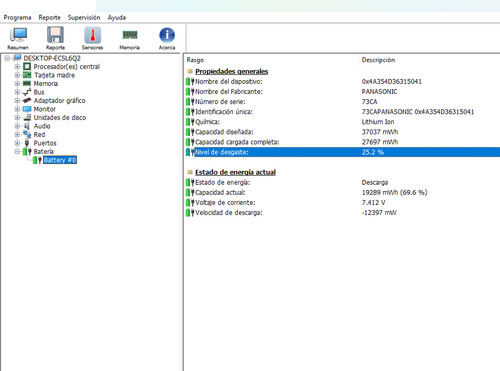Select Puertos in the tree
Image resolution: width=500 pixels, height=371 pixels.
[x=45, y=143]
